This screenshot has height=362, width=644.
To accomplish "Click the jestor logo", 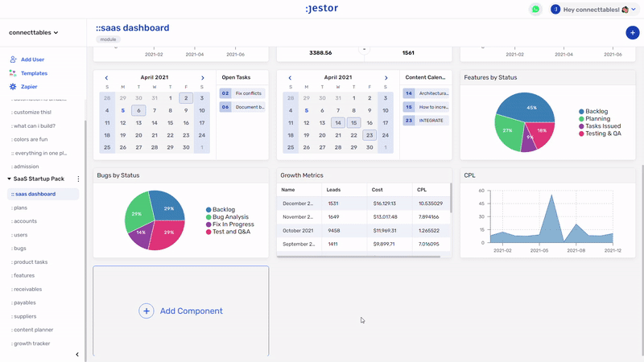I will 321,8.
